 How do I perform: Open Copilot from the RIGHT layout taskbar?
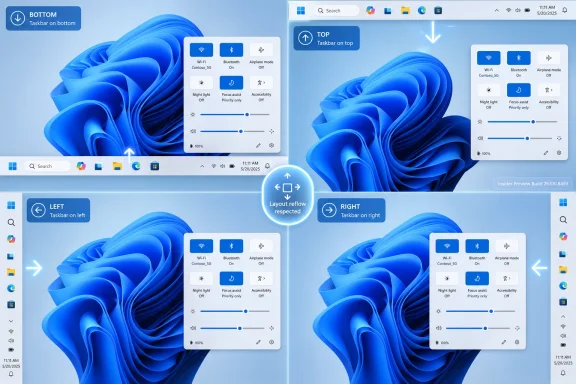(x=563, y=236)
